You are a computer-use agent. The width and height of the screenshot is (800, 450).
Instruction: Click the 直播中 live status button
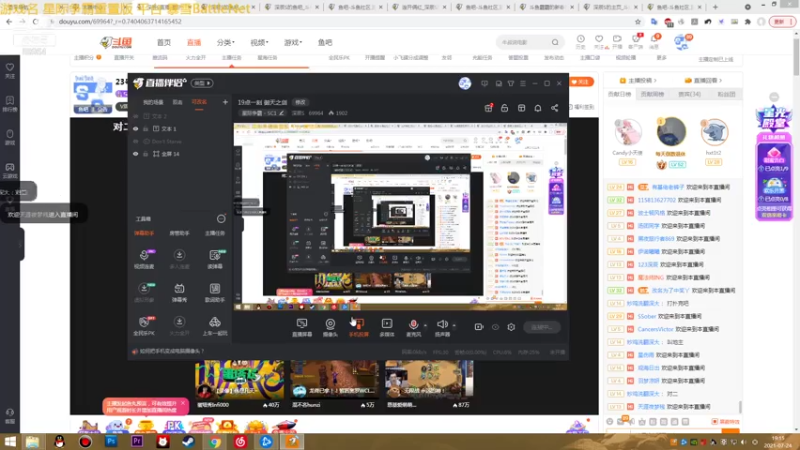(541, 327)
